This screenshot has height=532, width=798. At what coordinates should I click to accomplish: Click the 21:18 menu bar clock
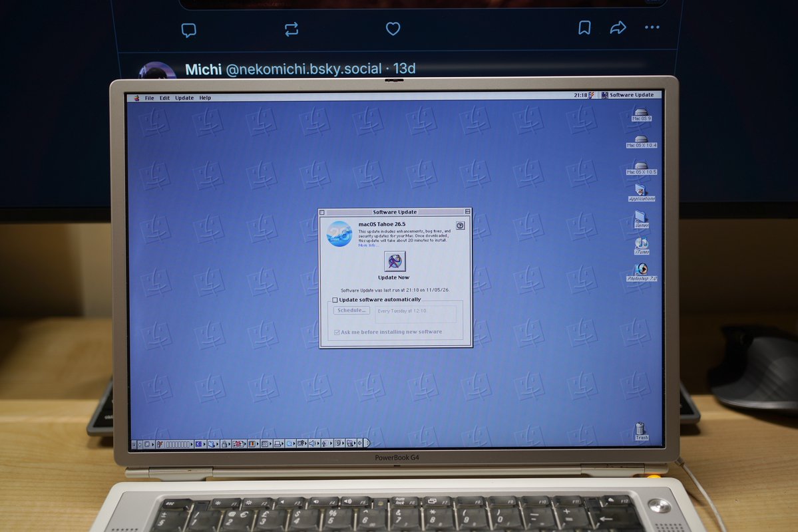580,95
